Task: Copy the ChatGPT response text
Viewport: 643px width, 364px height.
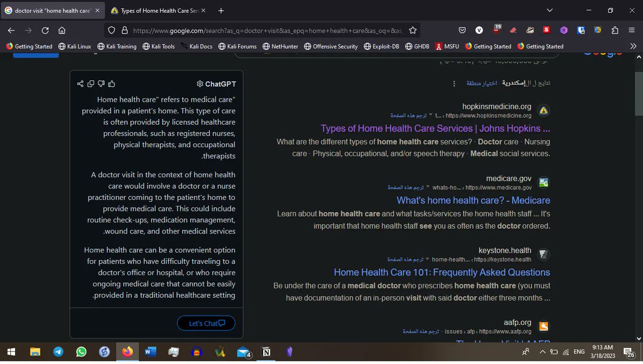Action: click(x=91, y=84)
